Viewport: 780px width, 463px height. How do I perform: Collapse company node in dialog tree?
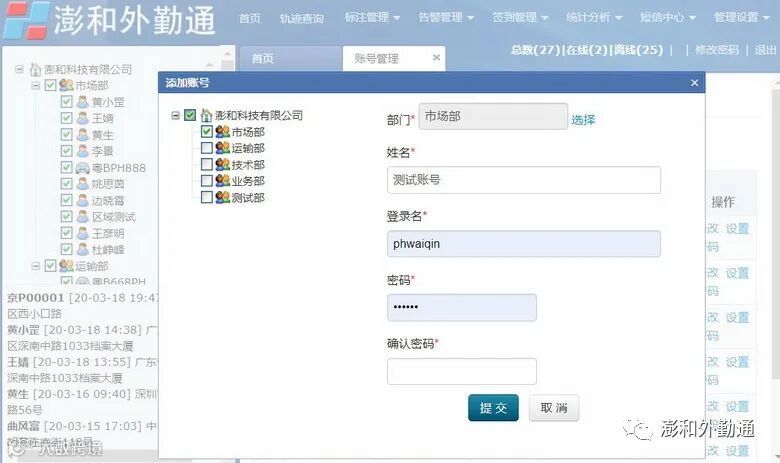[175, 115]
